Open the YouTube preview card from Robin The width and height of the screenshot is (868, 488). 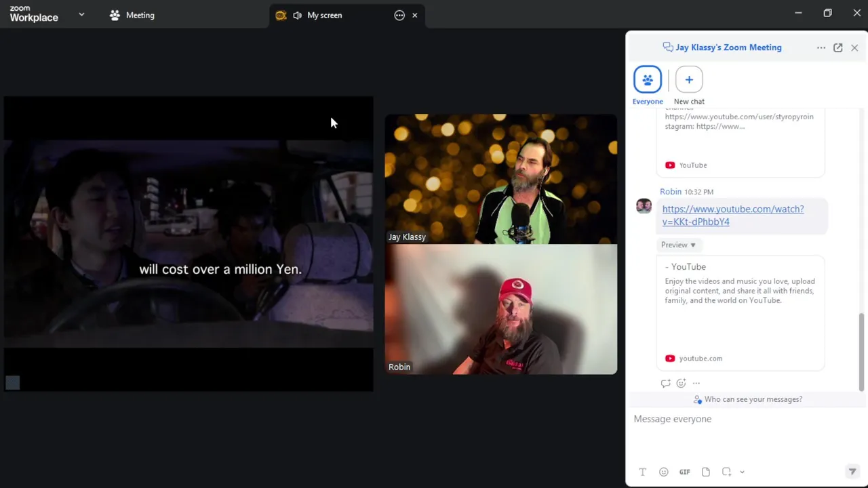(741, 313)
